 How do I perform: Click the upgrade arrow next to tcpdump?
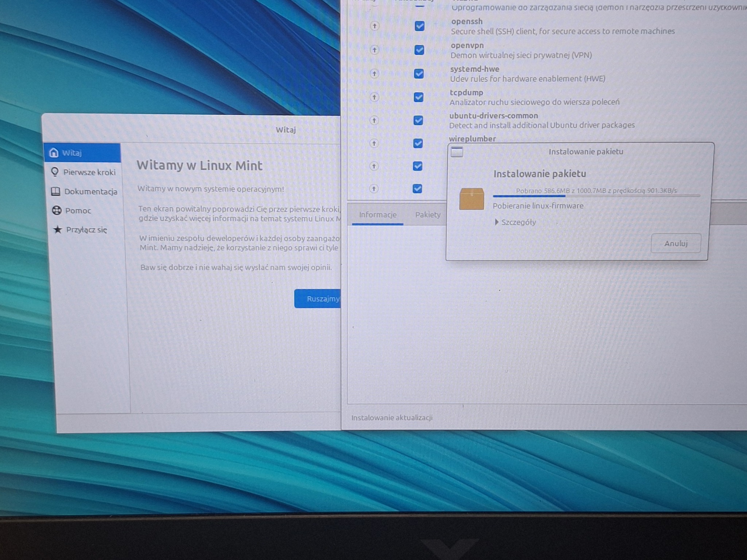pyautogui.click(x=374, y=97)
